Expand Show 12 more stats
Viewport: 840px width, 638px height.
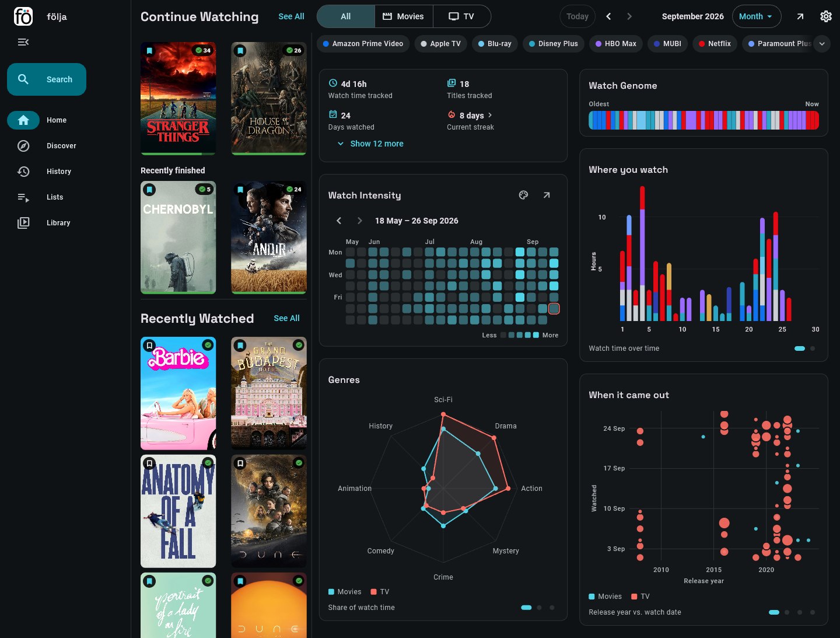[x=370, y=144]
